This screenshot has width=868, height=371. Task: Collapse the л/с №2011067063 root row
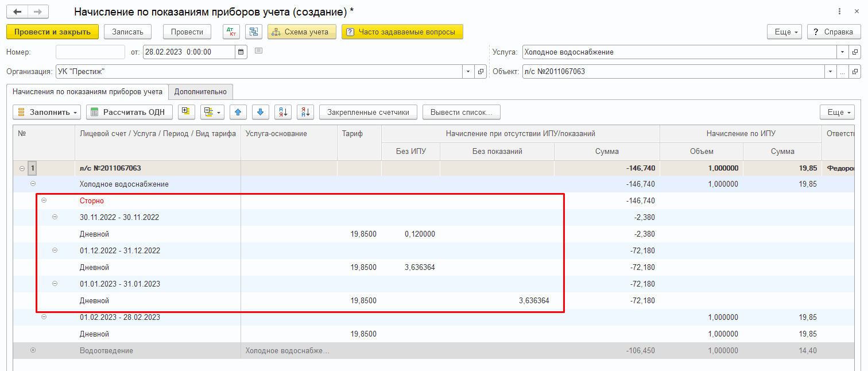(22, 168)
